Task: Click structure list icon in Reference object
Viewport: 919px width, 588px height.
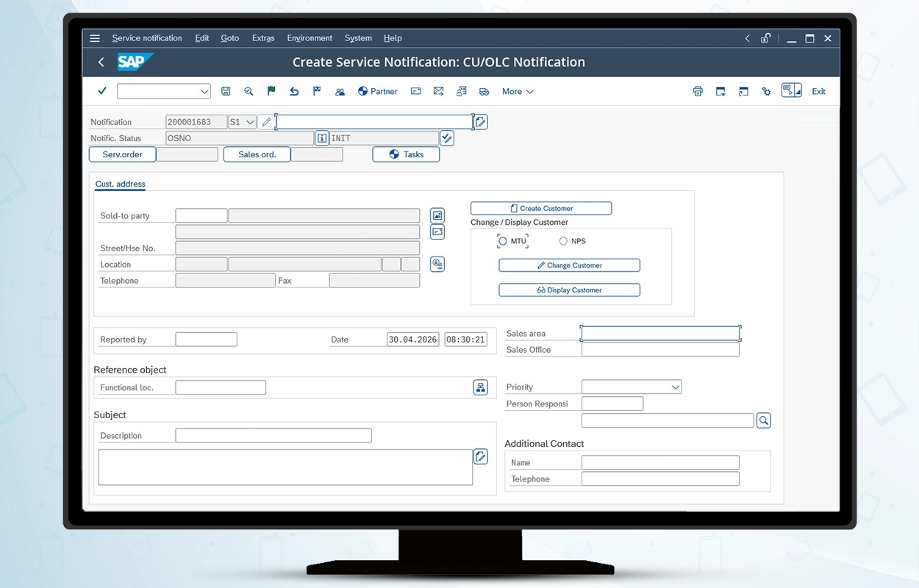Action: pos(481,387)
